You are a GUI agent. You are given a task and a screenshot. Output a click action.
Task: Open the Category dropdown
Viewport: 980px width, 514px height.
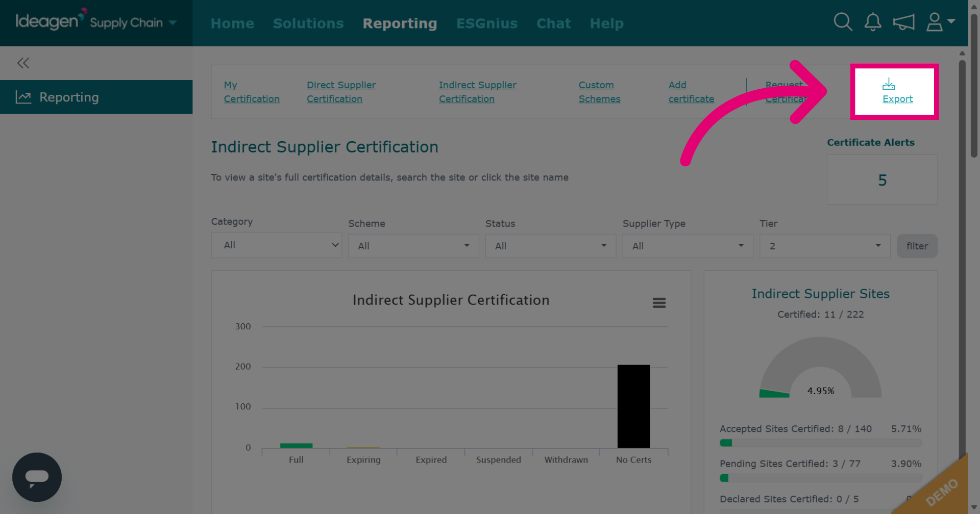click(x=276, y=245)
